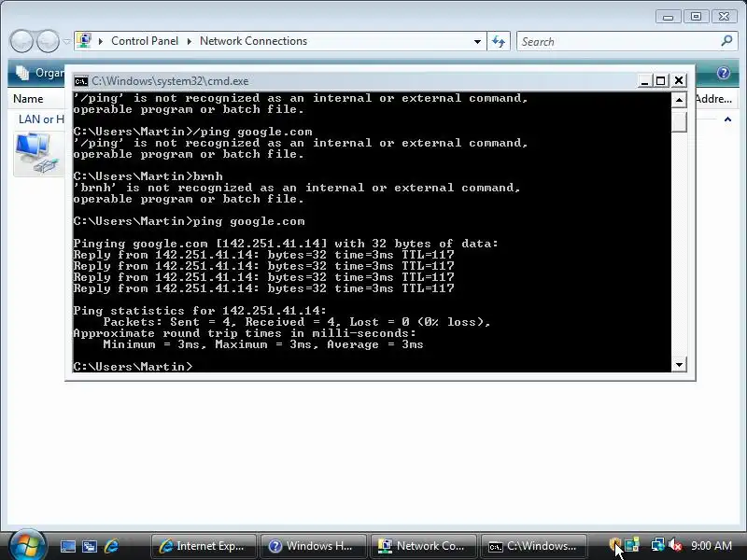Click the LAN or H group label
This screenshot has height=560, width=747.
click(x=41, y=119)
